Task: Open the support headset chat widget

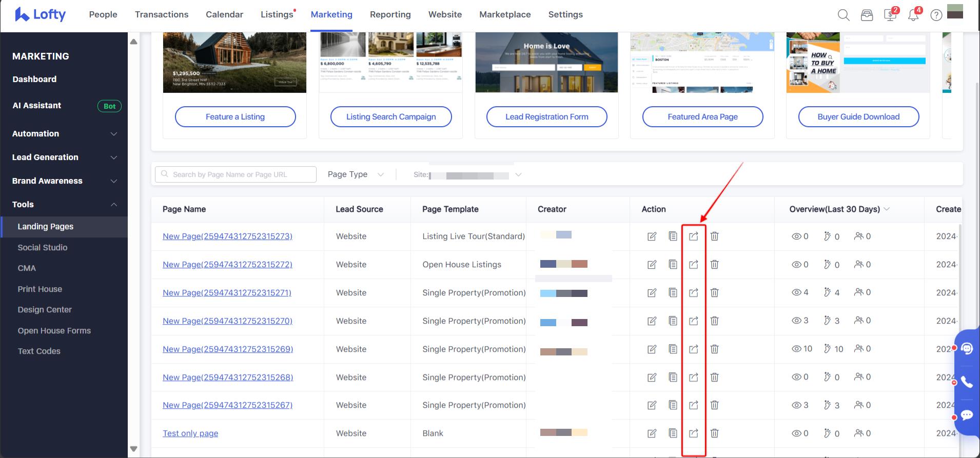Action: tap(967, 349)
